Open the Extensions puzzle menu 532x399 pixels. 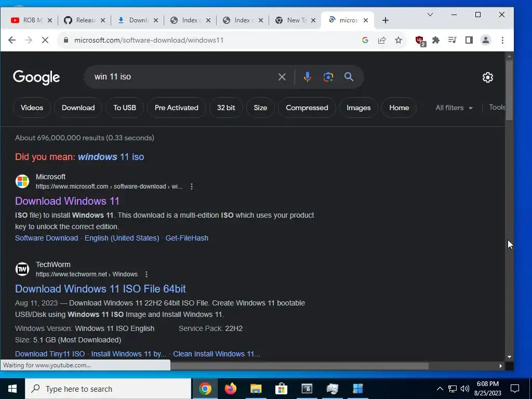(436, 40)
